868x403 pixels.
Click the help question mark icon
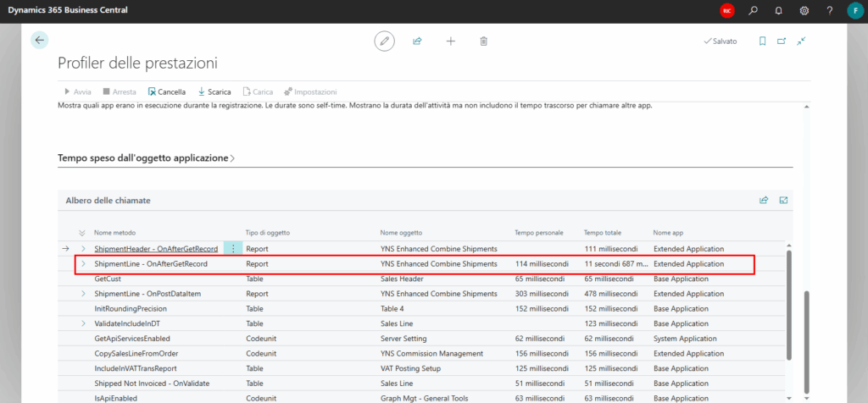[x=828, y=11]
